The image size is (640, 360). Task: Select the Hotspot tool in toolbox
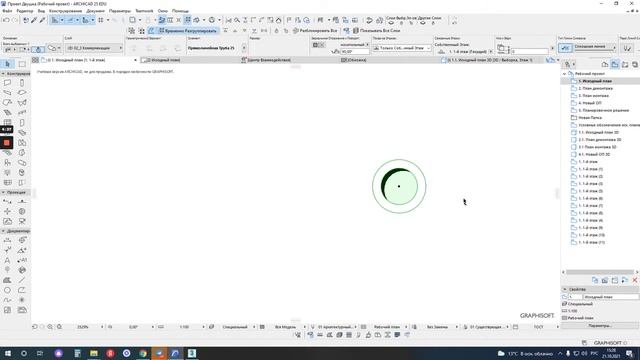22,300
